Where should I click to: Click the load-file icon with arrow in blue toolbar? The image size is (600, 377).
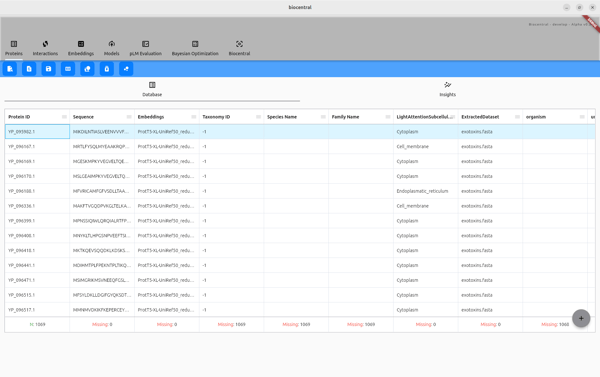coord(10,69)
